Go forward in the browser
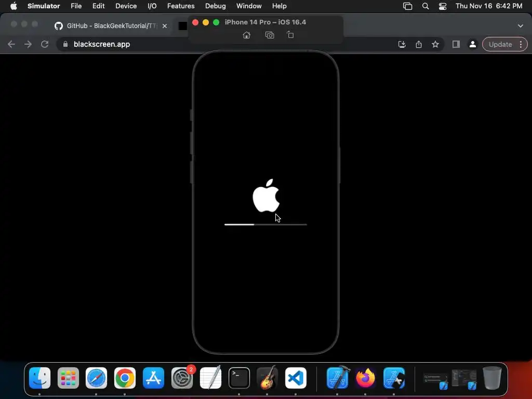Screen dimensions: 532x399 tap(28, 44)
